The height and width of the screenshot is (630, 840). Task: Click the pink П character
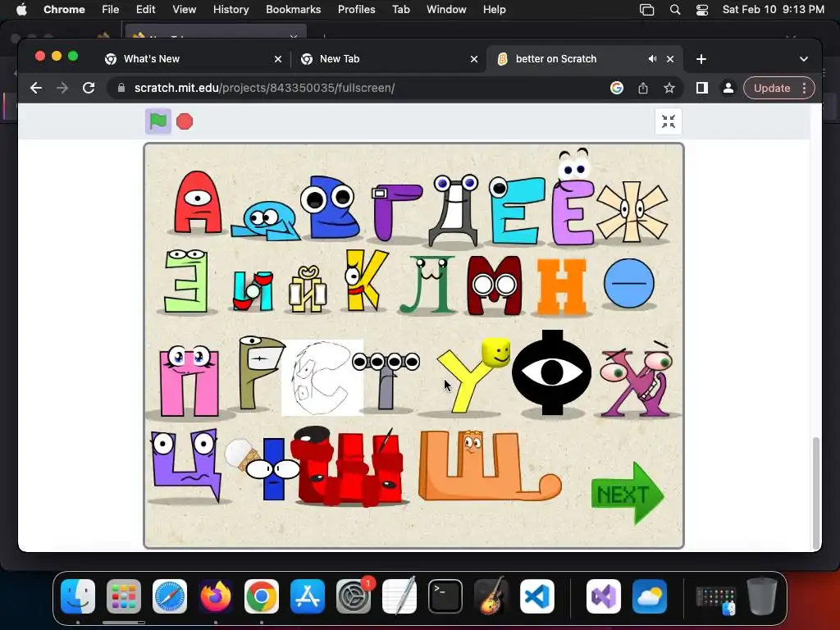click(189, 381)
